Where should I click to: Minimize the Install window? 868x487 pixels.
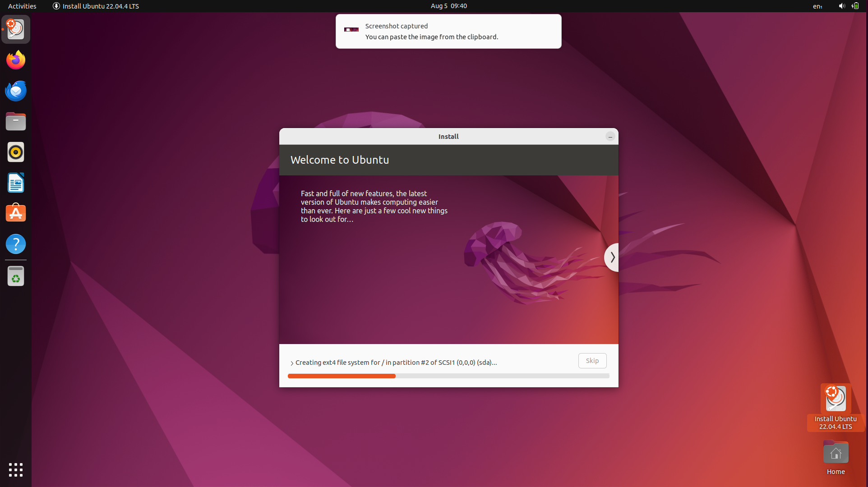click(610, 137)
